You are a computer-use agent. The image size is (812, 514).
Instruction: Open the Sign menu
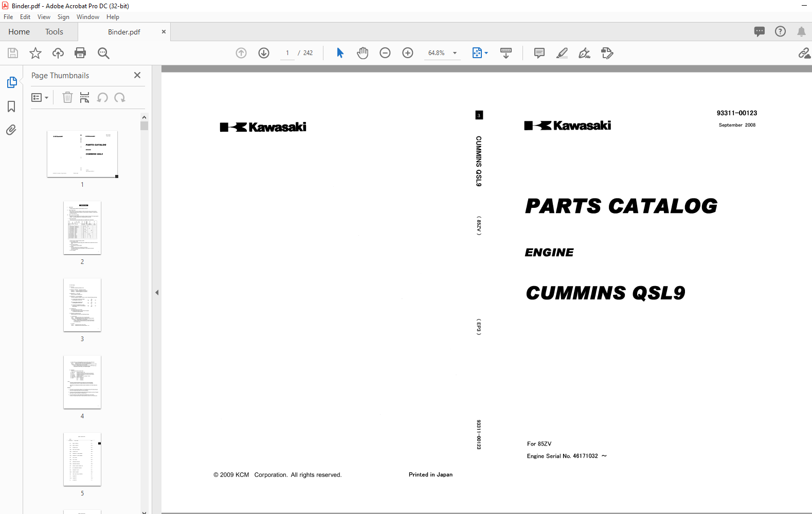[x=63, y=17]
